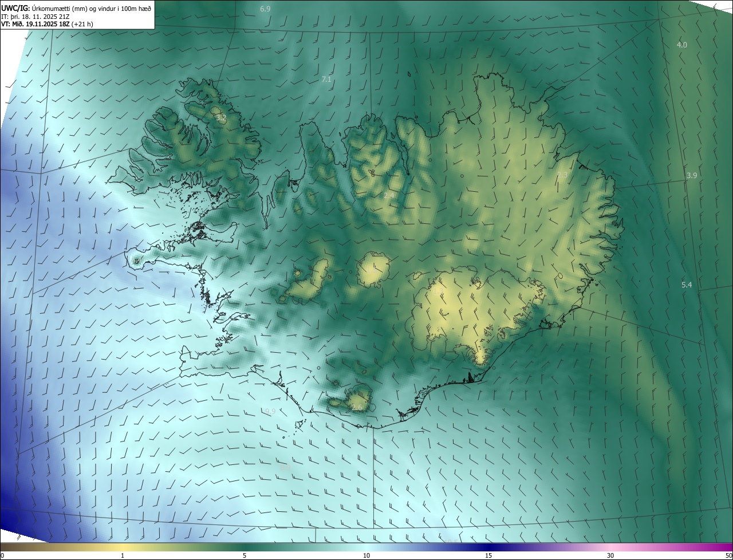Click the 4.0 value label
The width and height of the screenshot is (733, 560).
682,45
